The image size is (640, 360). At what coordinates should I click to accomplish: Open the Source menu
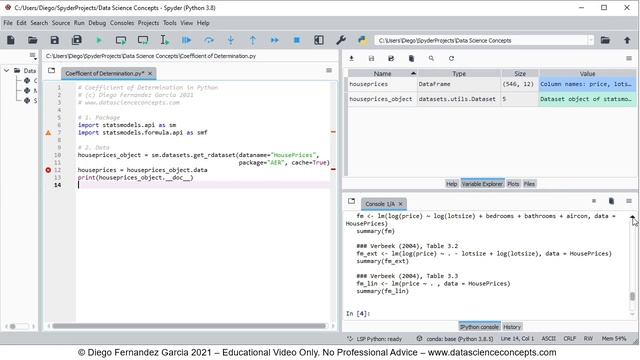61,23
